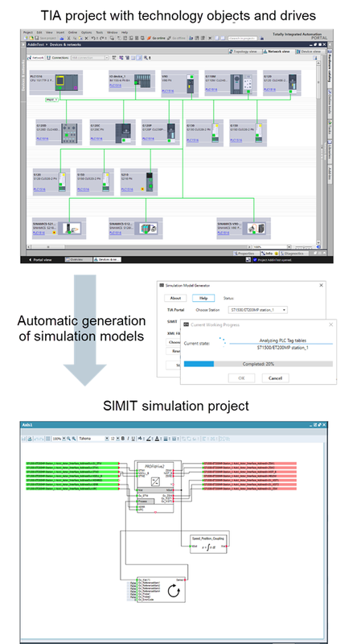Click Cancel in the progress dialog
Viewport: 357px width, 644px height.
point(275,378)
